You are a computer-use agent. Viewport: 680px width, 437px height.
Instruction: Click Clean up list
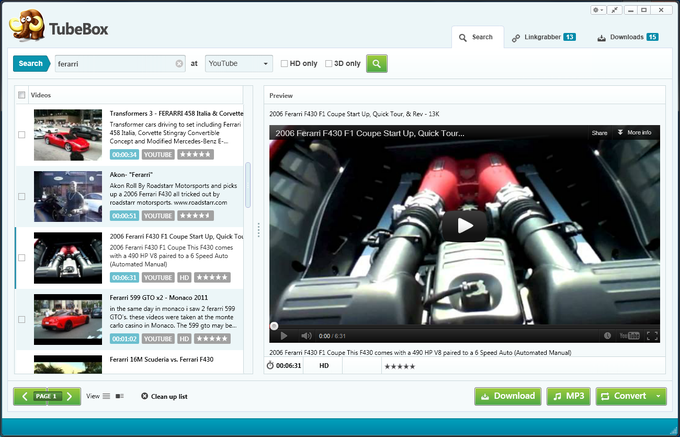[164, 396]
